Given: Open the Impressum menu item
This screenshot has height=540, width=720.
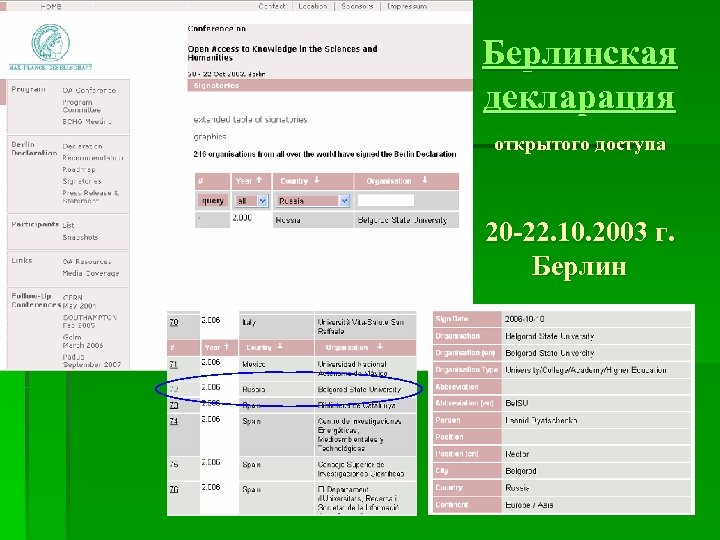Looking at the screenshot, I should point(407,6).
